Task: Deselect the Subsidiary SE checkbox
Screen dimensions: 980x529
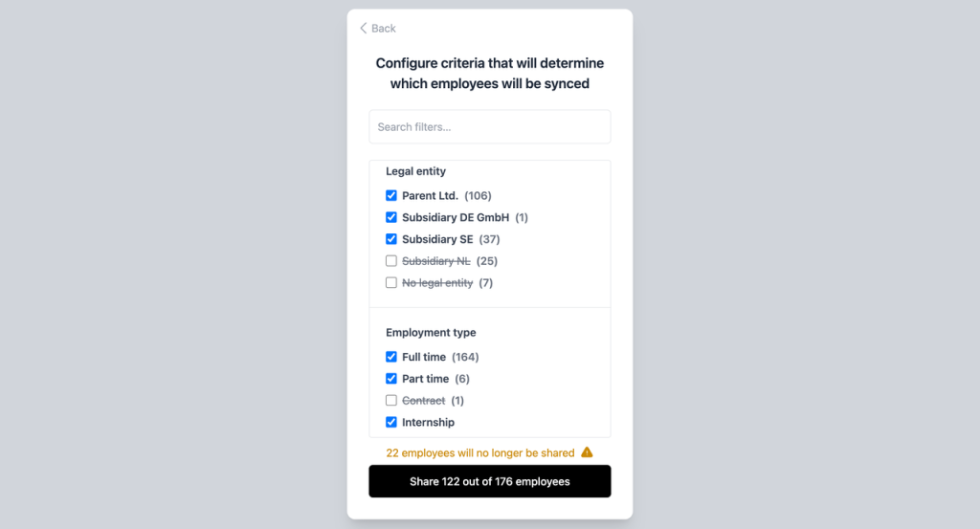Action: tap(391, 239)
